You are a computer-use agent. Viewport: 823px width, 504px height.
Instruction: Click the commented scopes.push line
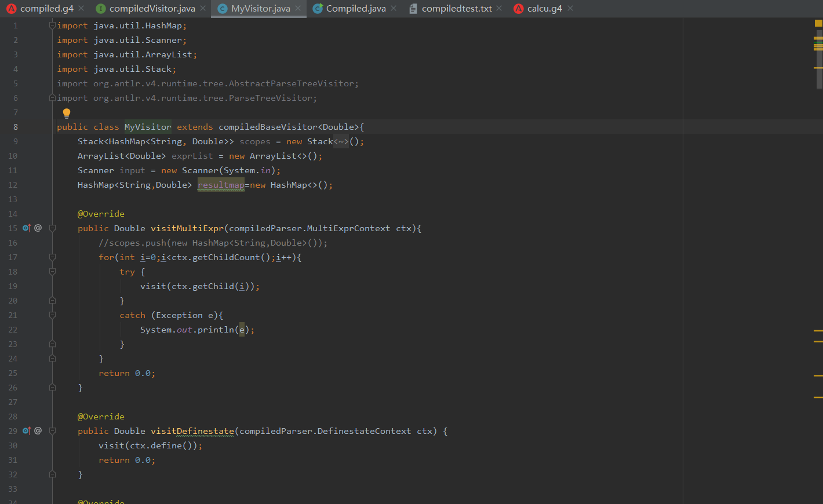[213, 243]
